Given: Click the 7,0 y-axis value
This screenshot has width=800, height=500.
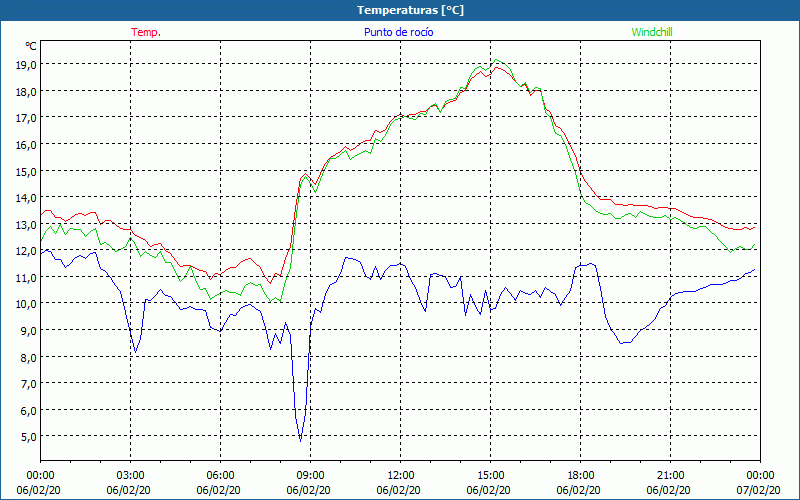Looking at the screenshot, I should point(29,384).
